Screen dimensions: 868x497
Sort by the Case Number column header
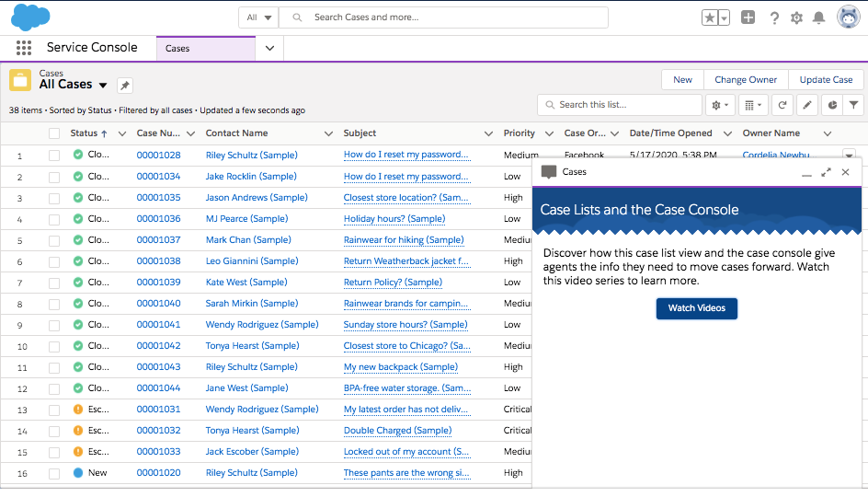158,133
